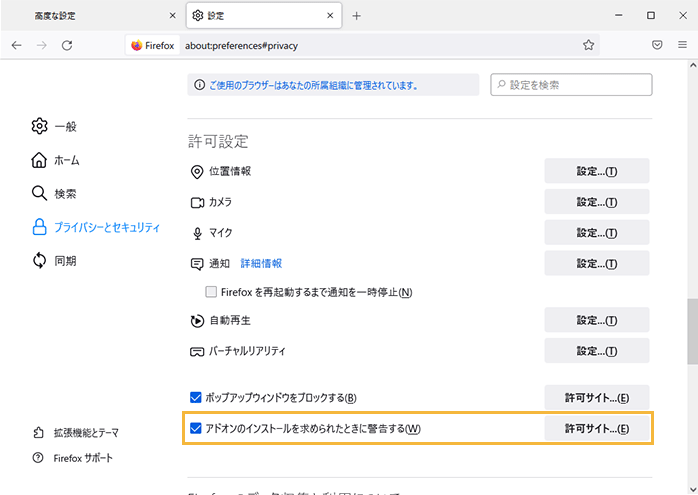Image resolution: width=698 pixels, height=495 pixels.
Task: Open 位置情報 設定 button
Action: pos(596,171)
